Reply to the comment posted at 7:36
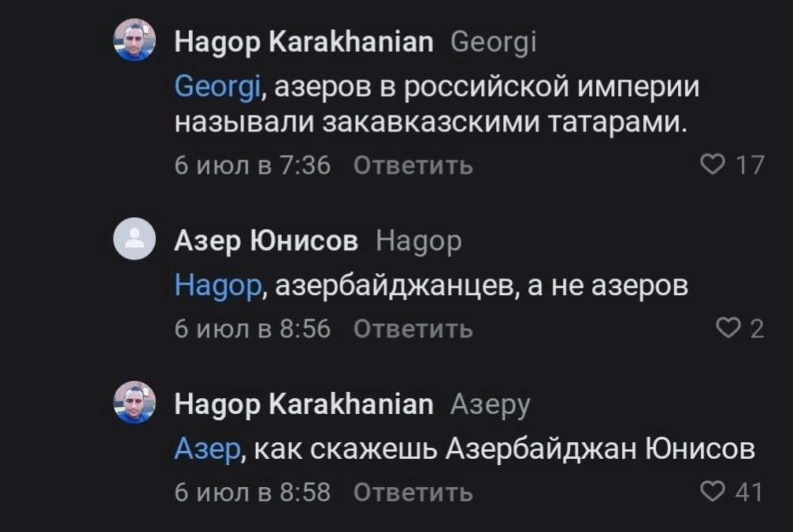793x532 pixels. [x=413, y=165]
